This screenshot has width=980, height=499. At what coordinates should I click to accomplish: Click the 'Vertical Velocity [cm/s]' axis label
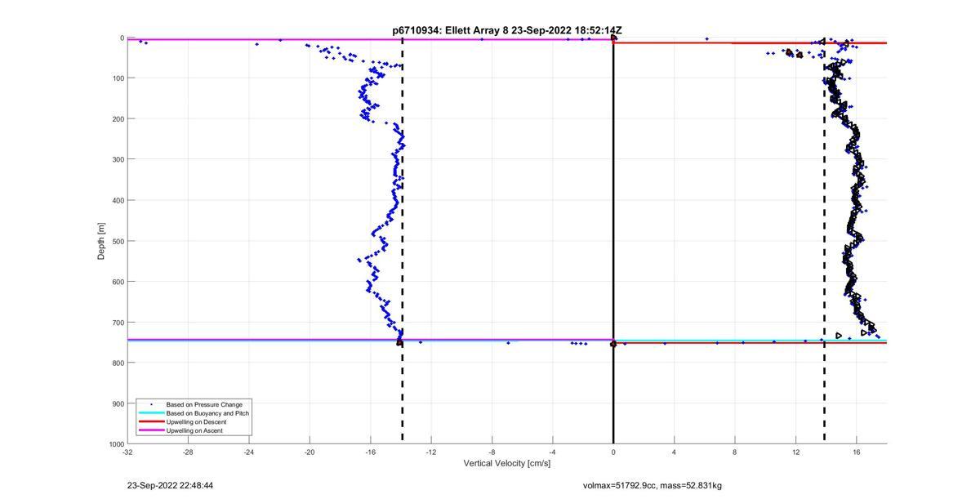tap(507, 463)
